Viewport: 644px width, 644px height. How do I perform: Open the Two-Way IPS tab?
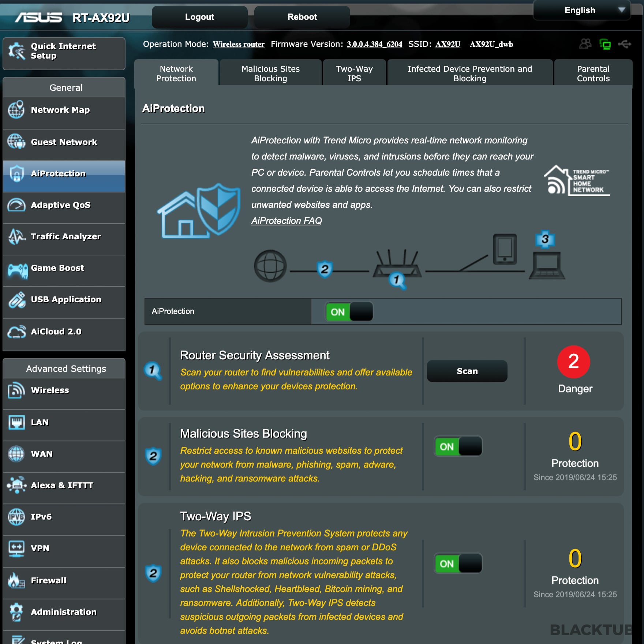coord(354,73)
